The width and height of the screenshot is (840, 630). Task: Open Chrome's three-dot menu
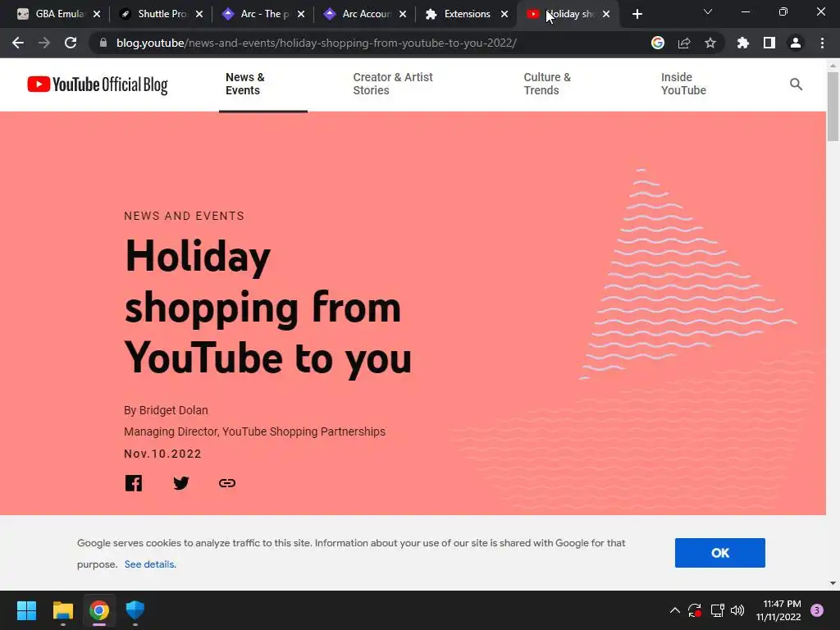click(822, 43)
